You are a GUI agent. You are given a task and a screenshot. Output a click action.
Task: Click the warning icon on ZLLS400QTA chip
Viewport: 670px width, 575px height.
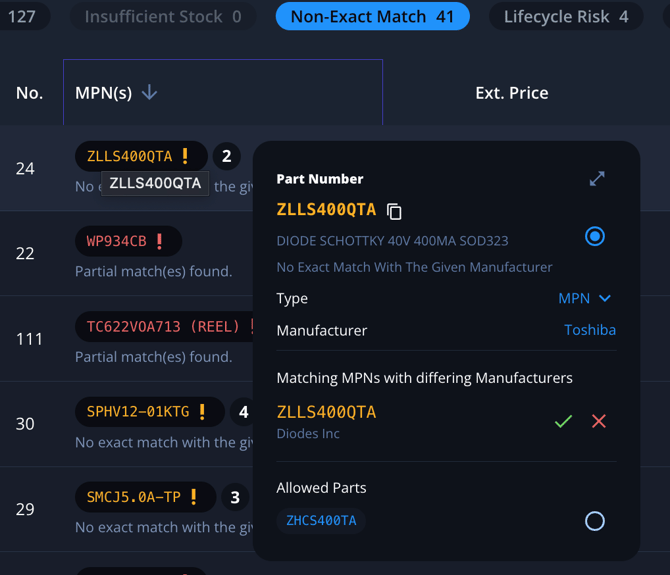point(185,156)
